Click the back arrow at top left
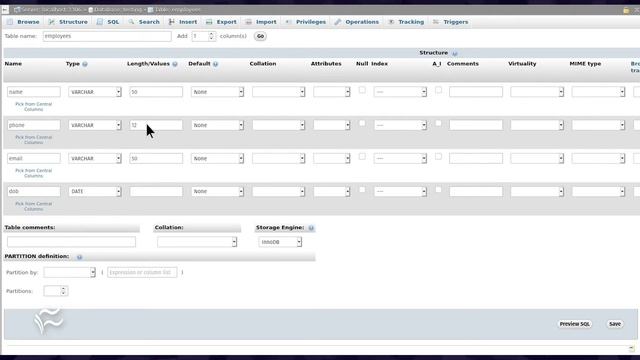 pos(5,9)
